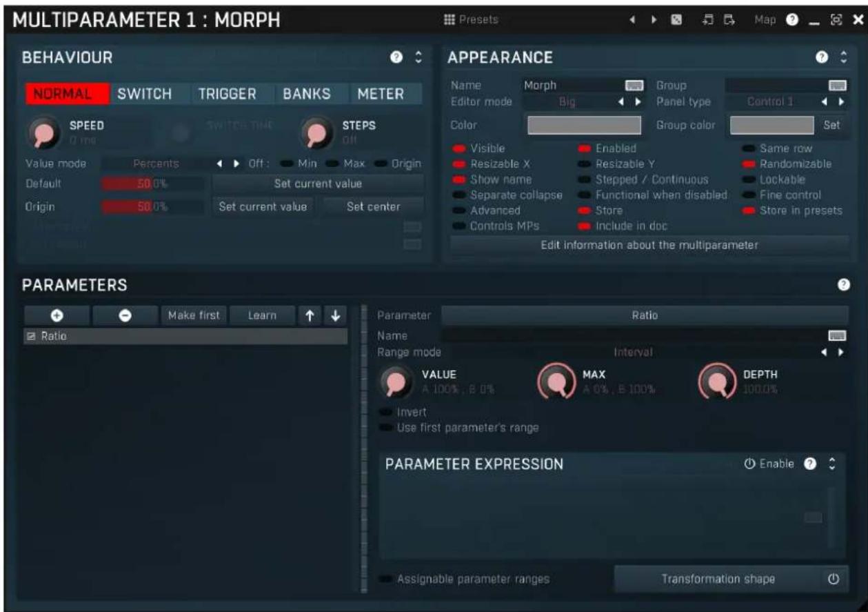Collapse the Behaviour panel arrows

(x=417, y=58)
